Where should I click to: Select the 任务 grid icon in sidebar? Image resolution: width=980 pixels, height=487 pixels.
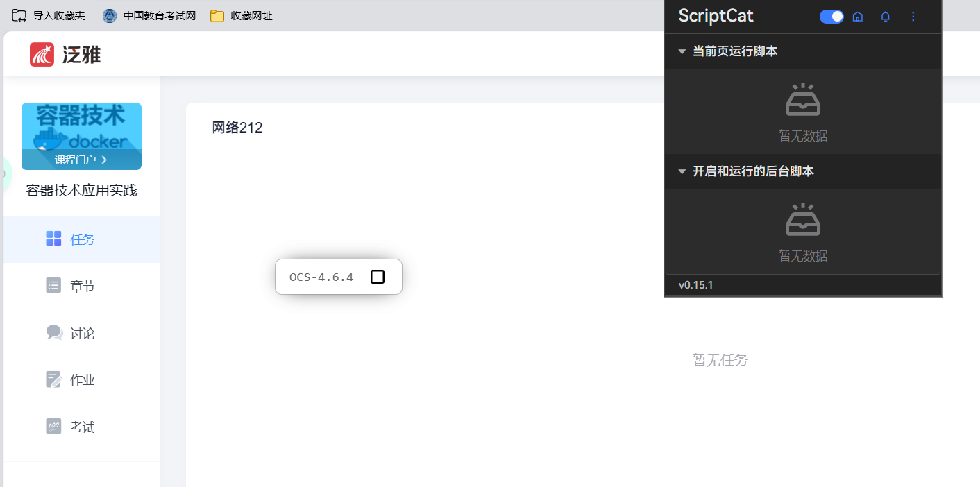(x=53, y=238)
